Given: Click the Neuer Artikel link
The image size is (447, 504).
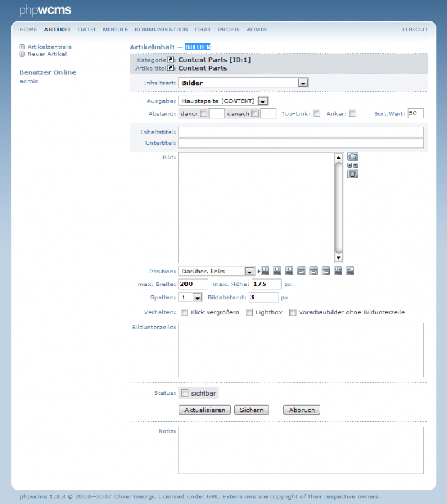Looking at the screenshot, I should pos(46,54).
